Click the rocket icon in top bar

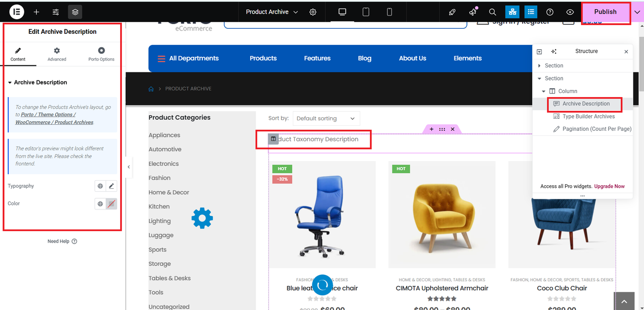[x=452, y=12]
